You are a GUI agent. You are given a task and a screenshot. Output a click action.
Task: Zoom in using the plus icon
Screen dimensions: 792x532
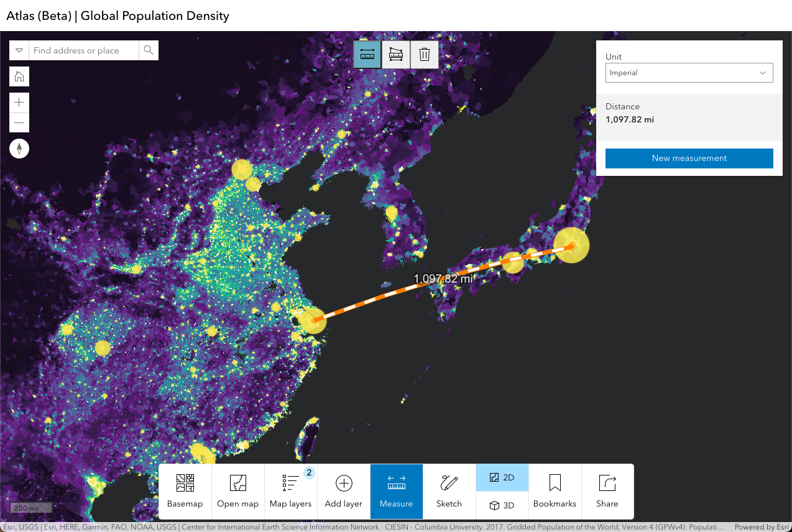point(19,102)
